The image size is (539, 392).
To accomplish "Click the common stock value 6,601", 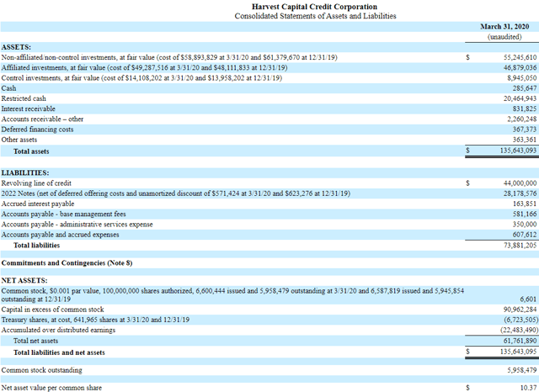I will (528, 299).
